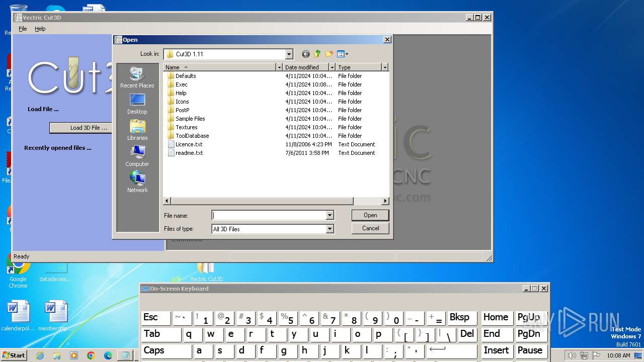
Task: Go back to last folder visited
Action: click(x=305, y=54)
